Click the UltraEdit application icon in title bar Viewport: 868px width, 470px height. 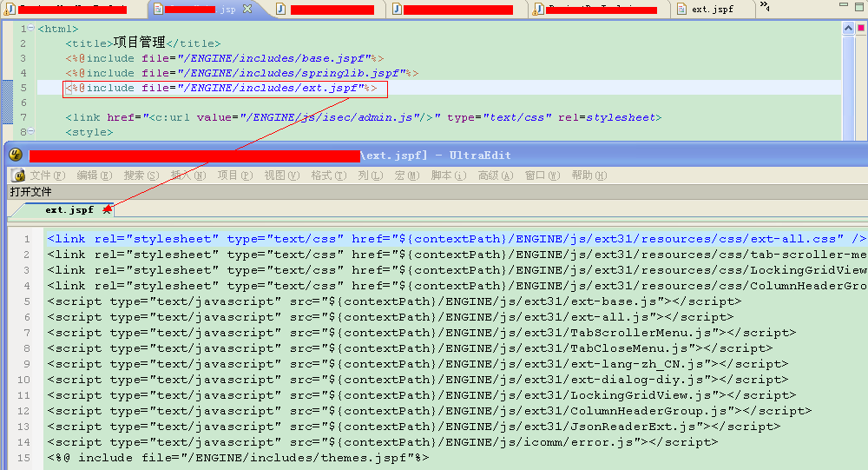(x=16, y=156)
